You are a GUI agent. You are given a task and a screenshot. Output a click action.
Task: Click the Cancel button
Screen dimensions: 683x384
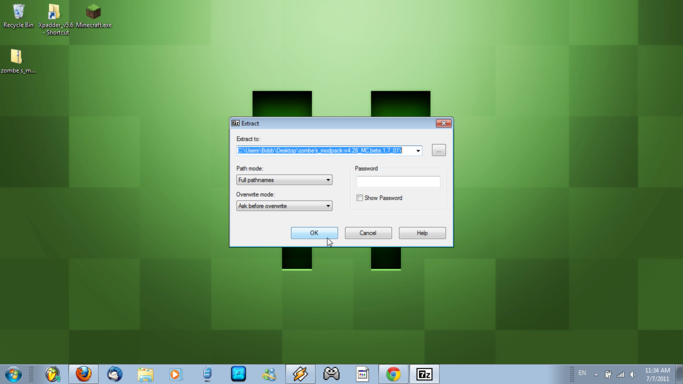(x=368, y=233)
